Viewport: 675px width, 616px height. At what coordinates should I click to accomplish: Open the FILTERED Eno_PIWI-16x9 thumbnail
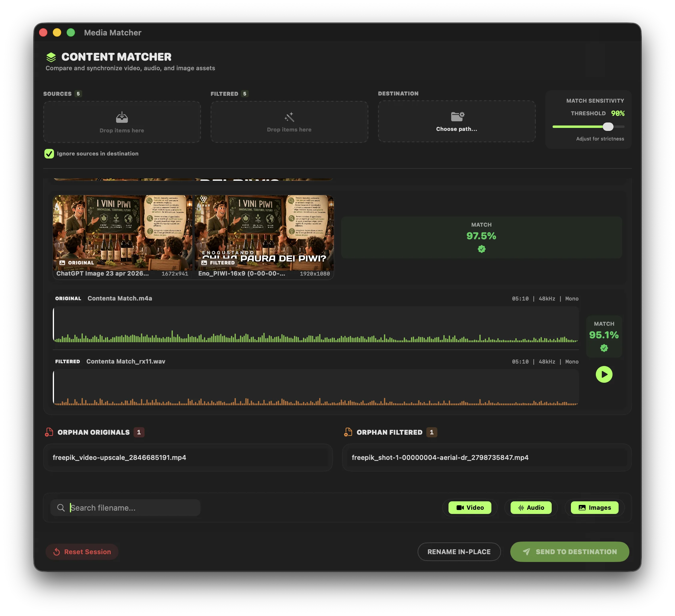pos(265,233)
